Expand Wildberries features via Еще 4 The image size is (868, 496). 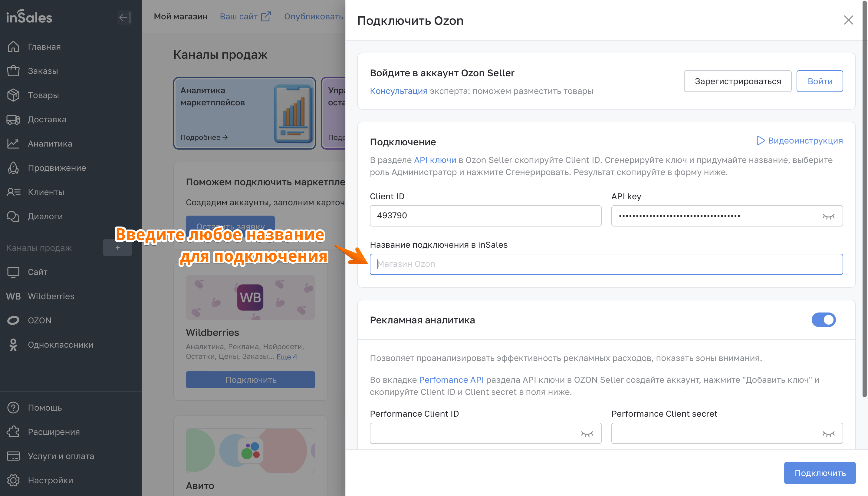287,357
